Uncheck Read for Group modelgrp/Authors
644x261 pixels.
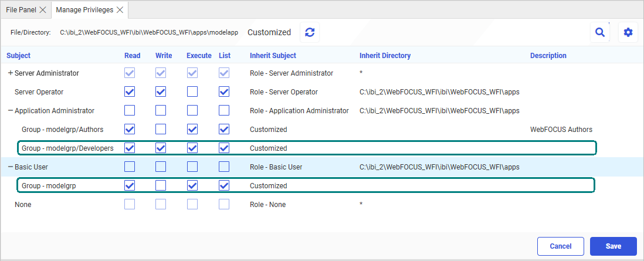(x=130, y=130)
